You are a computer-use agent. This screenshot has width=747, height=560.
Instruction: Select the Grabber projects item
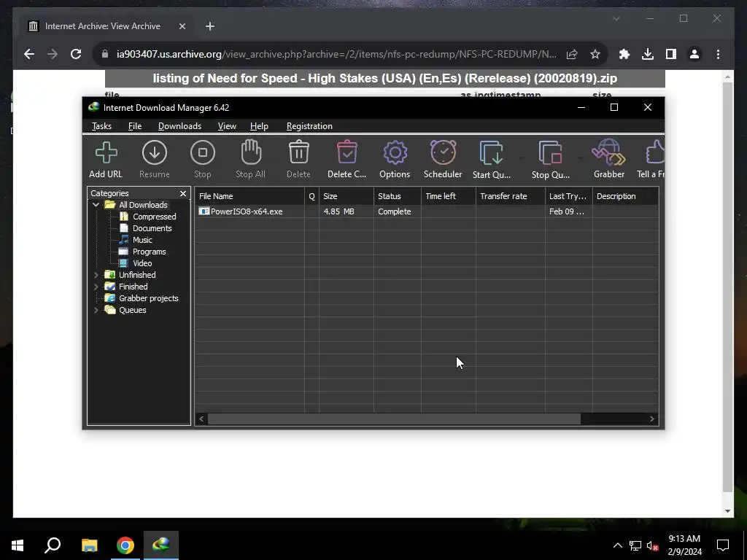(x=148, y=298)
